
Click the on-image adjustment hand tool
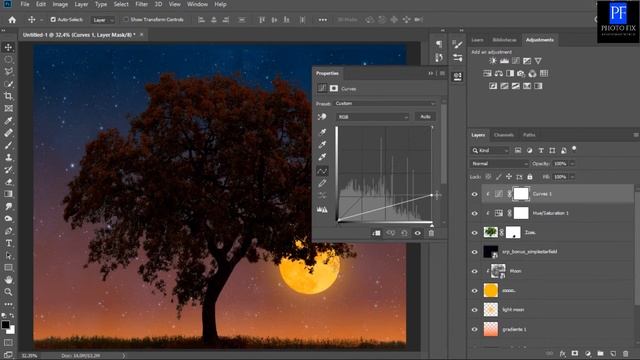[322, 117]
